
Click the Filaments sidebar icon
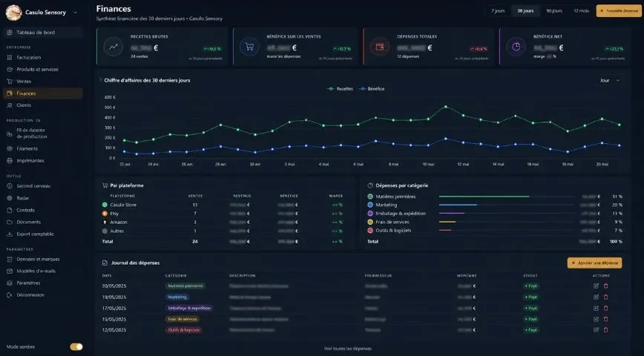(10, 148)
